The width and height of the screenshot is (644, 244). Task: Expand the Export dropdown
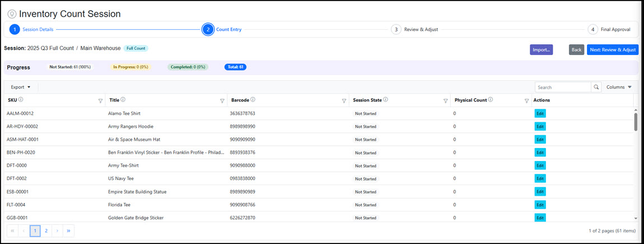[21, 88]
